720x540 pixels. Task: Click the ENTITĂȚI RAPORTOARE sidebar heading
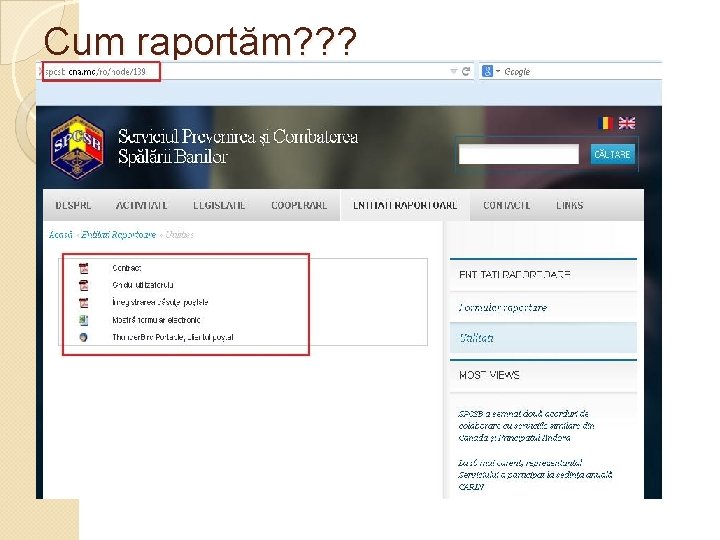[x=514, y=275]
